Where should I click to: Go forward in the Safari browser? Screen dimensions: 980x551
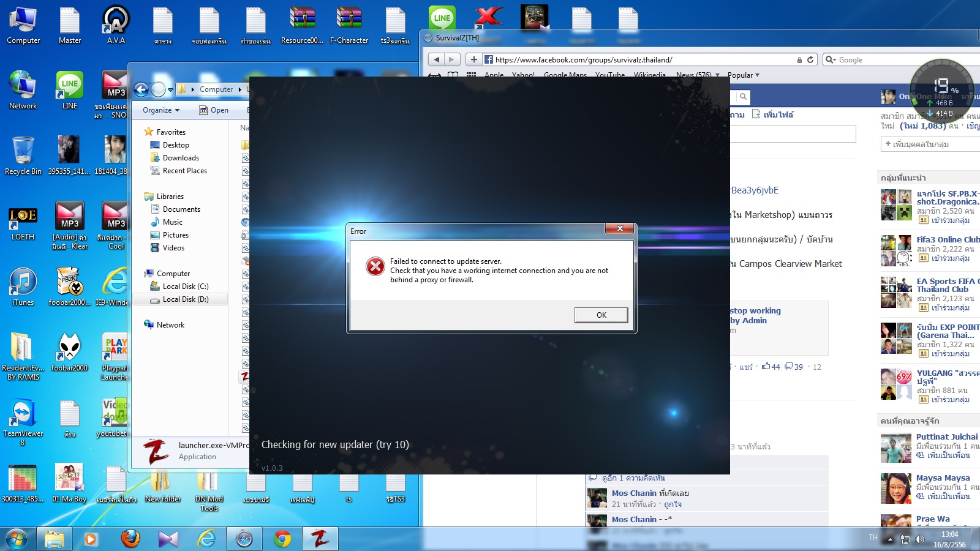452,59
